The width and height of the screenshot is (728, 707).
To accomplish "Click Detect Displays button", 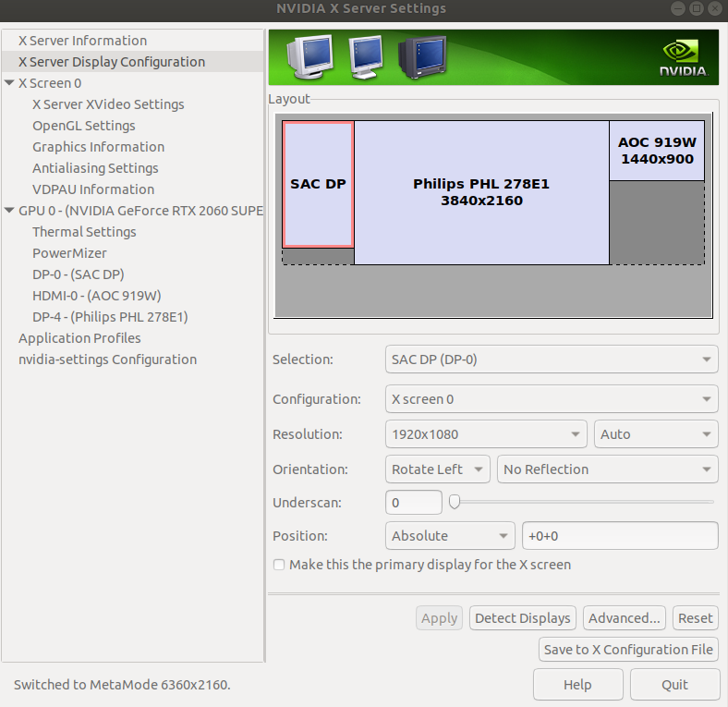I will [522, 617].
